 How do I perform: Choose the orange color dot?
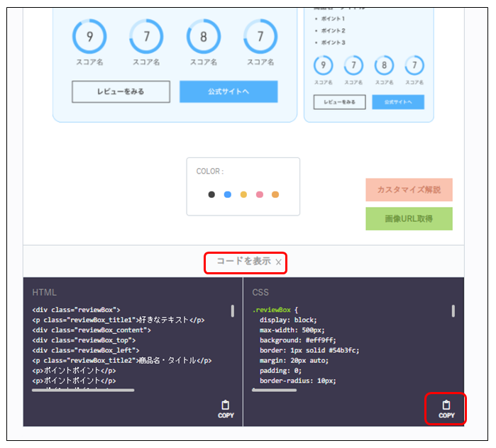pos(275,195)
